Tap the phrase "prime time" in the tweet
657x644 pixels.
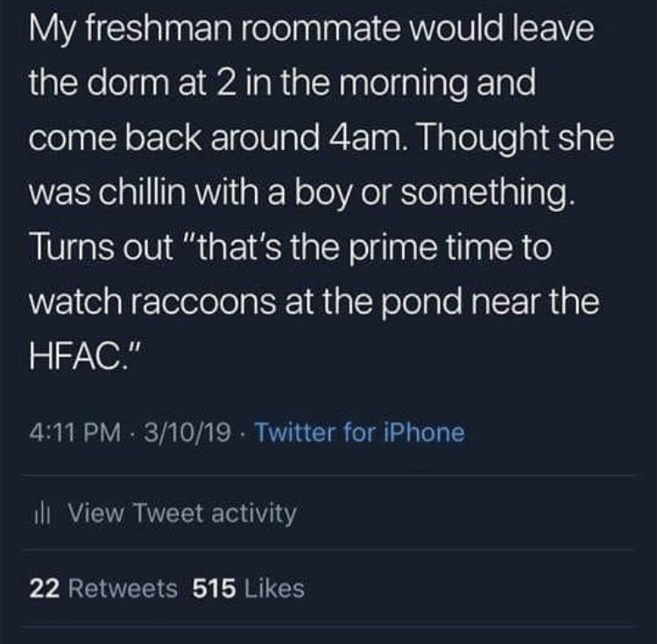(415, 248)
